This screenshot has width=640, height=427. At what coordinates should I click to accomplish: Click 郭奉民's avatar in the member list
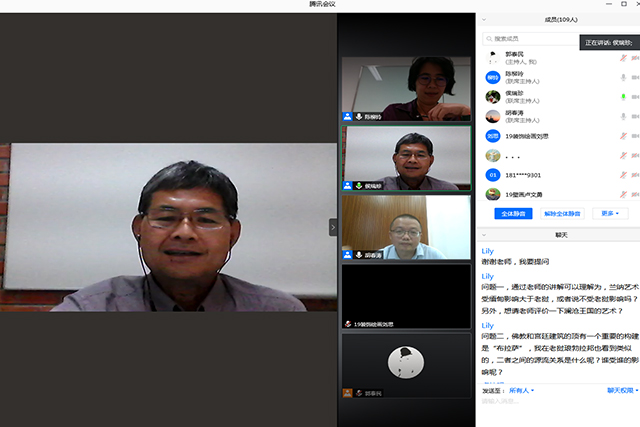(493, 58)
